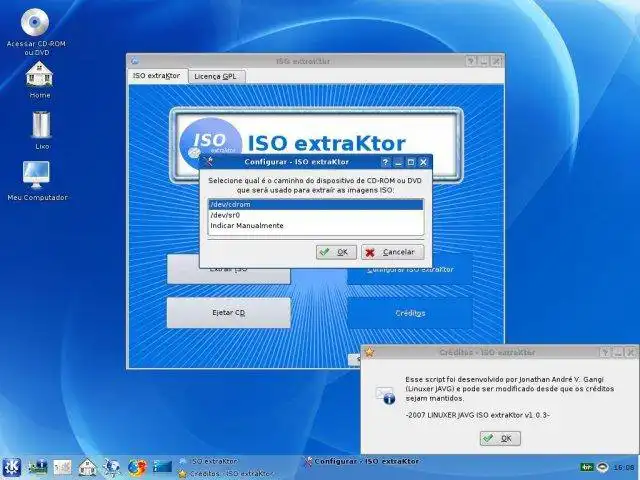Click the help button in the main window title bar
The height and width of the screenshot is (480, 640).
point(471,61)
